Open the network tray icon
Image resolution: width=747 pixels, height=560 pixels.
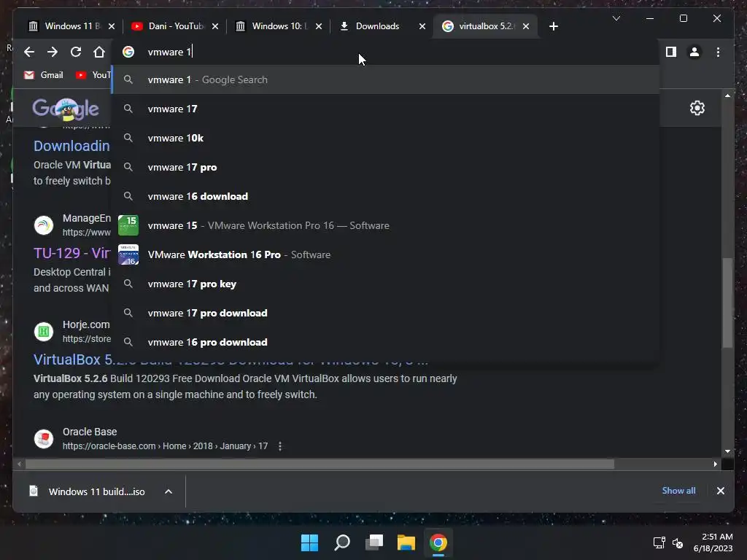659,542
